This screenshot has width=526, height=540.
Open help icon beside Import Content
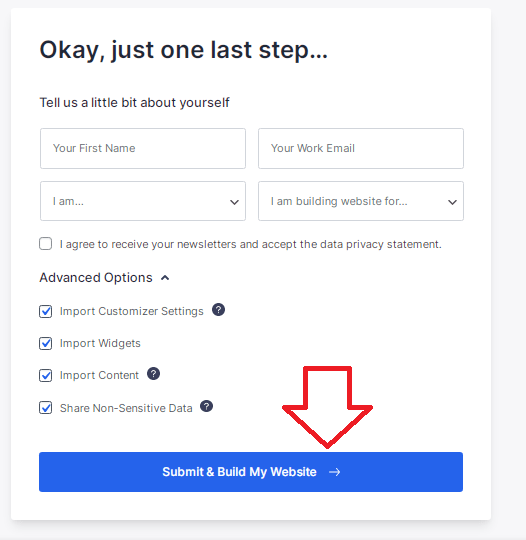click(153, 374)
